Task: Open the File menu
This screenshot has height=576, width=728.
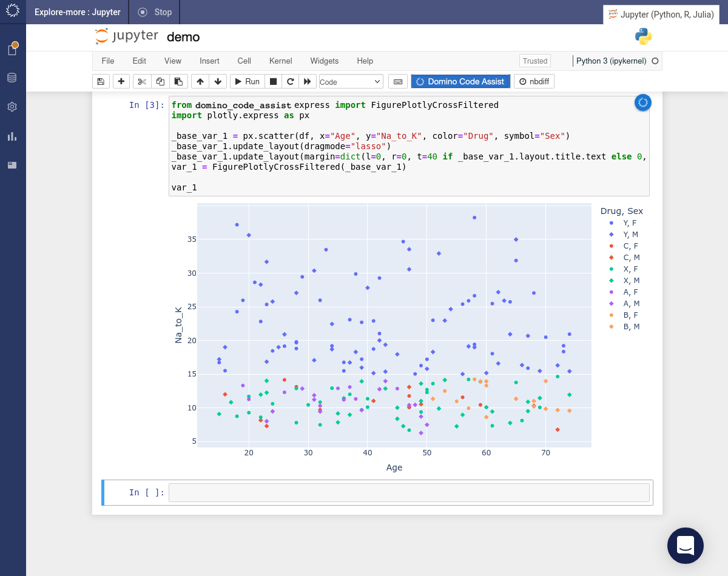Action: point(108,61)
